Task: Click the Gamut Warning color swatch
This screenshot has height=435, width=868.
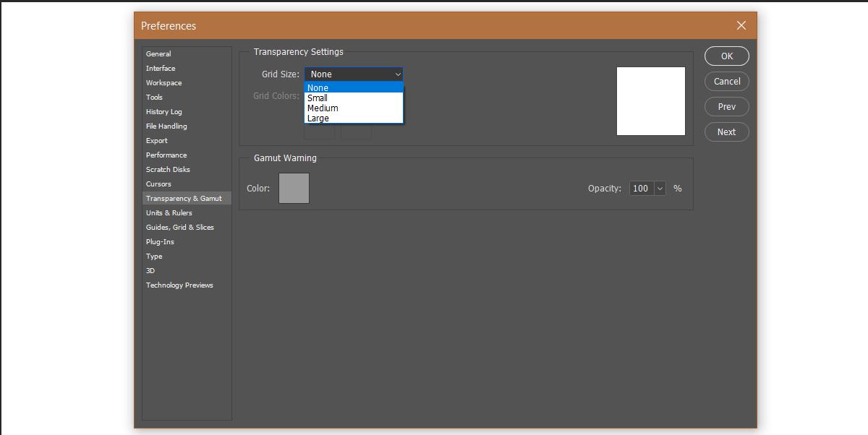Action: [x=294, y=188]
